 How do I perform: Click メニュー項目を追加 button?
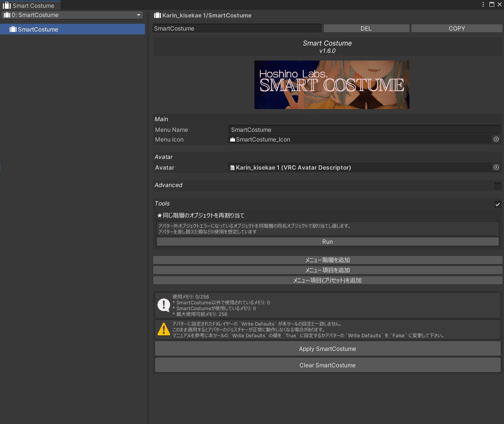(328, 270)
